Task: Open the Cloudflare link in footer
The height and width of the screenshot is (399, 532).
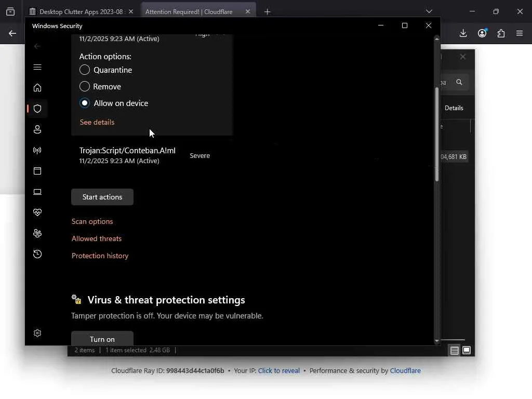Action: 405,371
